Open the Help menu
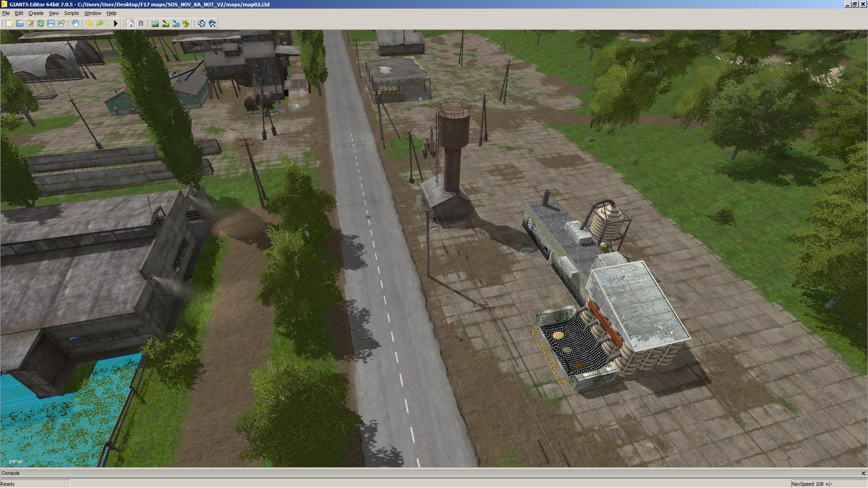Viewport: 868px width, 488px height. [111, 13]
